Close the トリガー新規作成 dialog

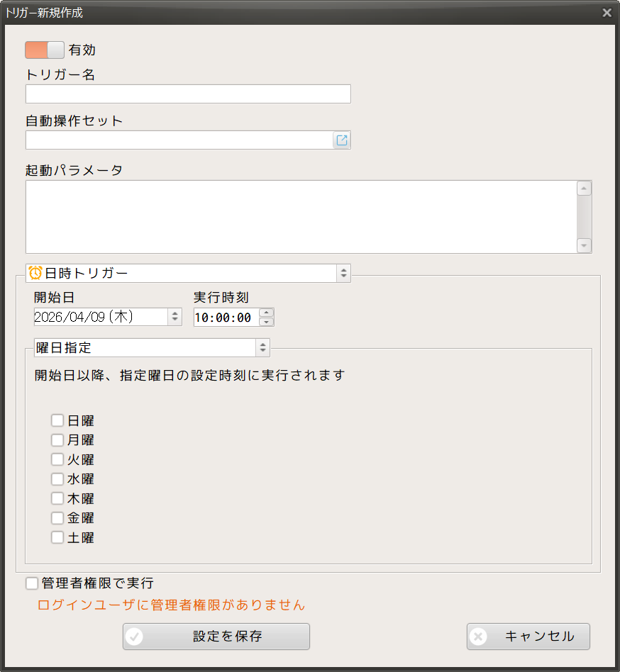607,13
